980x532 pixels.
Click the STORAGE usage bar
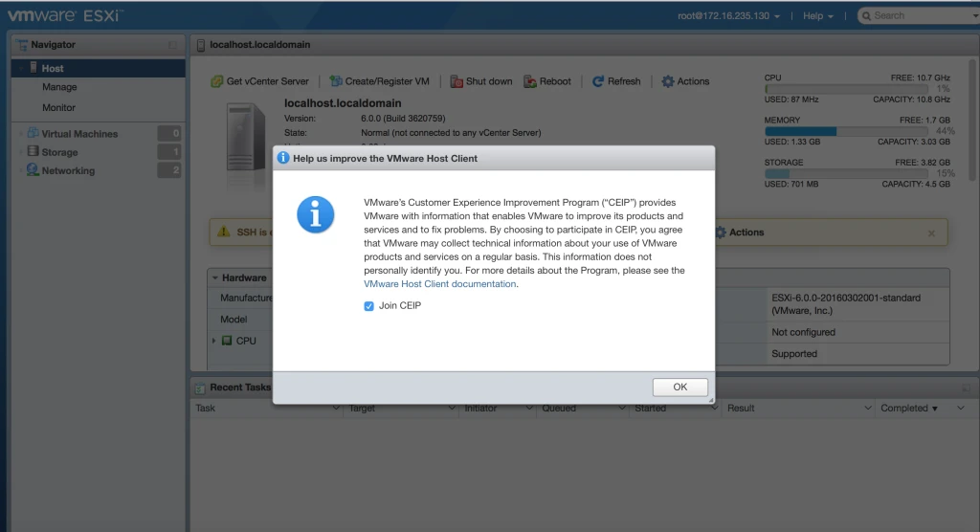pyautogui.click(x=846, y=173)
